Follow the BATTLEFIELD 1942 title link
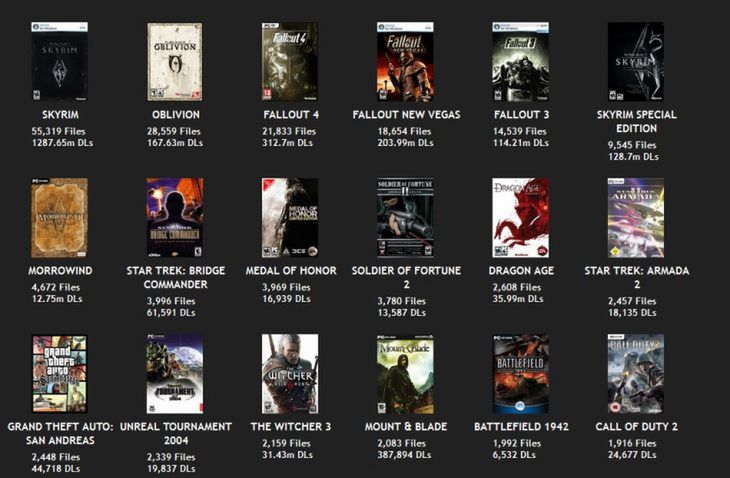Image resolution: width=730 pixels, height=478 pixels. 521,426
